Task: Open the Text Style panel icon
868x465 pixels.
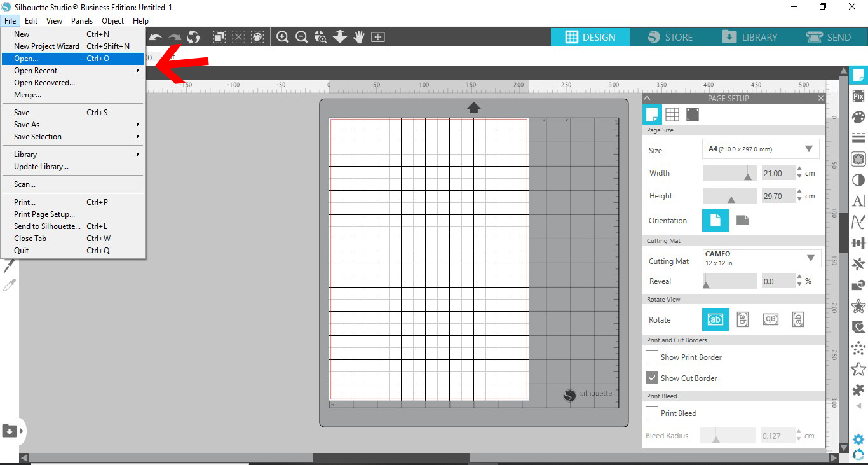Action: [x=858, y=201]
